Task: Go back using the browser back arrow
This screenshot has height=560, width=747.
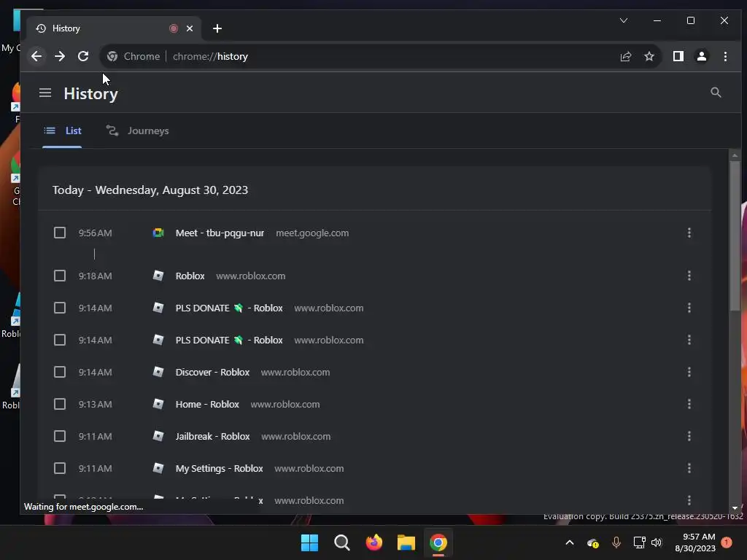Action: point(36,56)
